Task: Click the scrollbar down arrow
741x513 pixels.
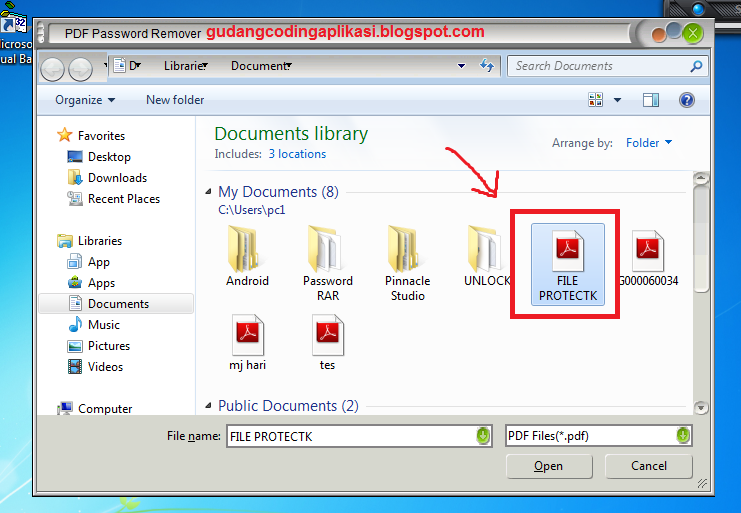Action: point(701,407)
